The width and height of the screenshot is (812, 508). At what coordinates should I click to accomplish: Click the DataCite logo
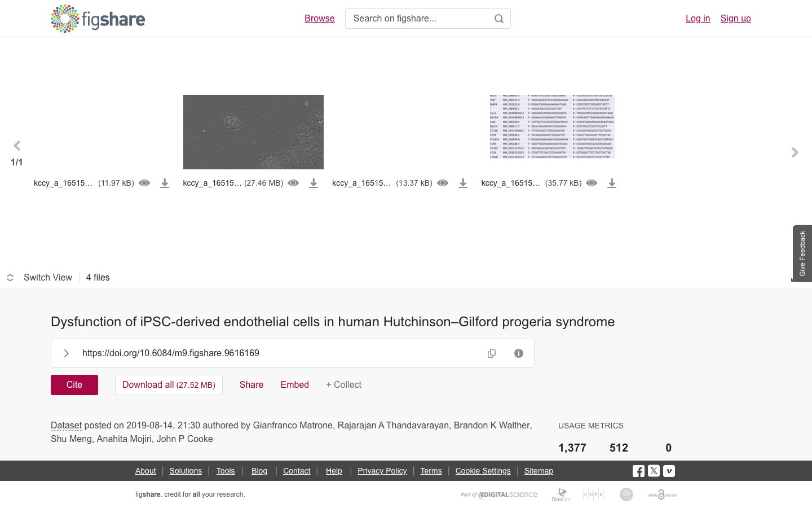[561, 494]
